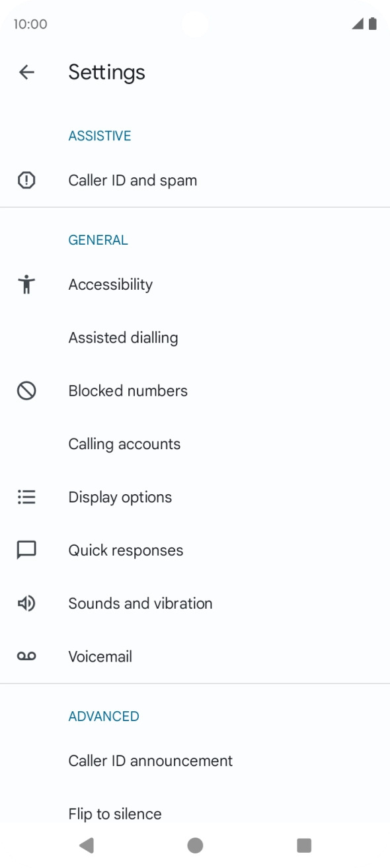The image size is (390, 868).
Task: Select Caller ID announcement
Action: coord(150,761)
